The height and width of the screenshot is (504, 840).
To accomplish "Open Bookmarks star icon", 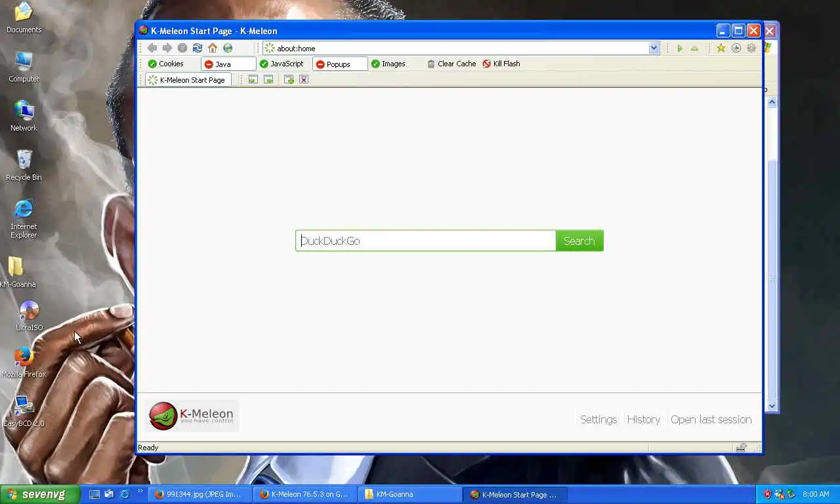I will click(721, 48).
